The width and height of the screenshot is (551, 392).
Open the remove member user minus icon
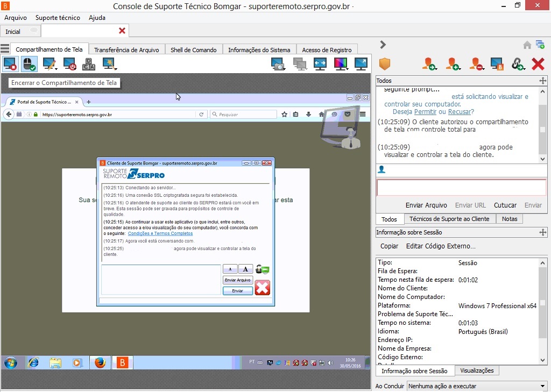tap(476, 64)
